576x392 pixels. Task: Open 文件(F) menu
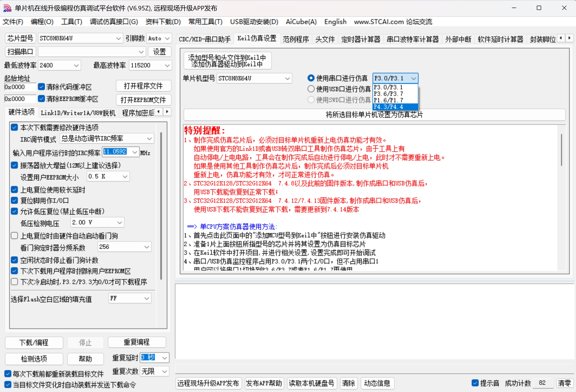pyautogui.click(x=13, y=22)
